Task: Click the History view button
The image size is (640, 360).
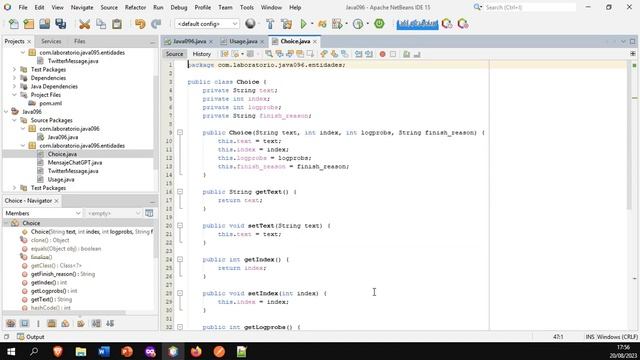Action: [x=202, y=54]
